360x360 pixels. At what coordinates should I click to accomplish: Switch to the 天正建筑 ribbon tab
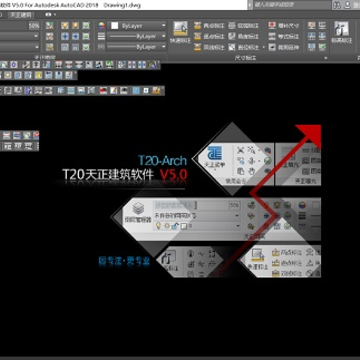[x=21, y=15]
